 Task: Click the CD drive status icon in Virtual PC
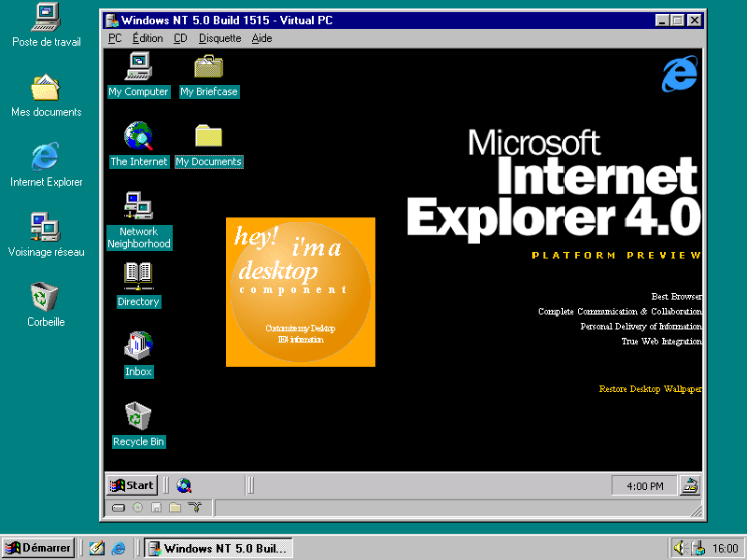click(137, 508)
